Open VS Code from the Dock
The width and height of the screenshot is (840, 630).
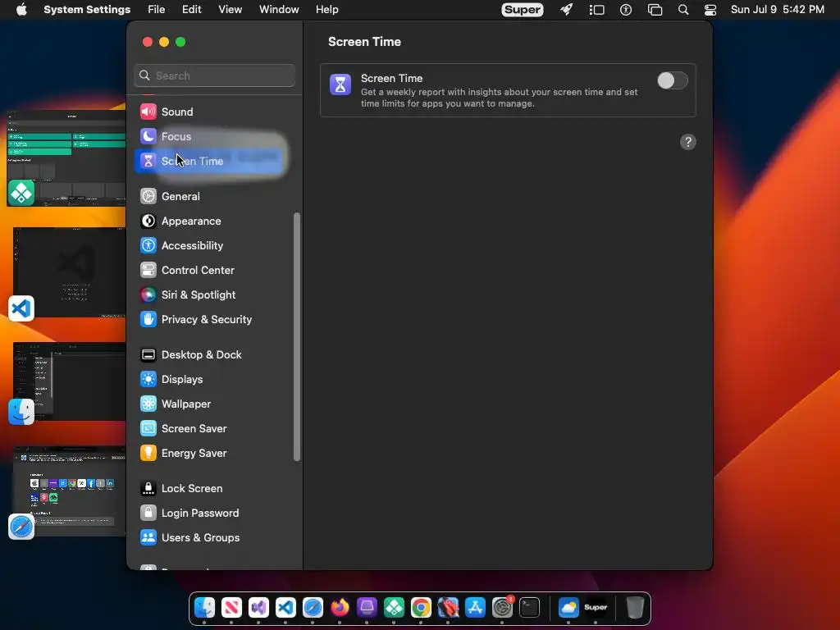285,608
